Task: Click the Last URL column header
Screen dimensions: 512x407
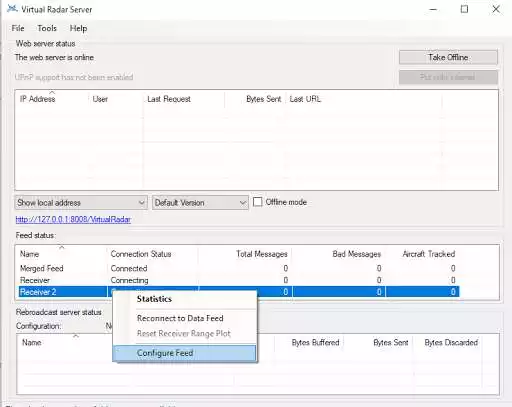Action: click(305, 99)
